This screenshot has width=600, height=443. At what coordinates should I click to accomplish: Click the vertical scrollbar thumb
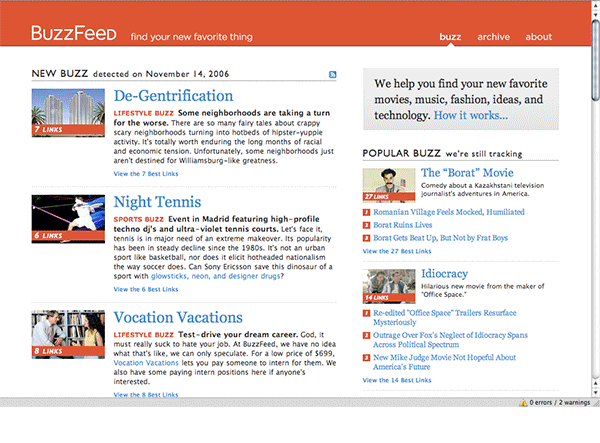coord(595,60)
